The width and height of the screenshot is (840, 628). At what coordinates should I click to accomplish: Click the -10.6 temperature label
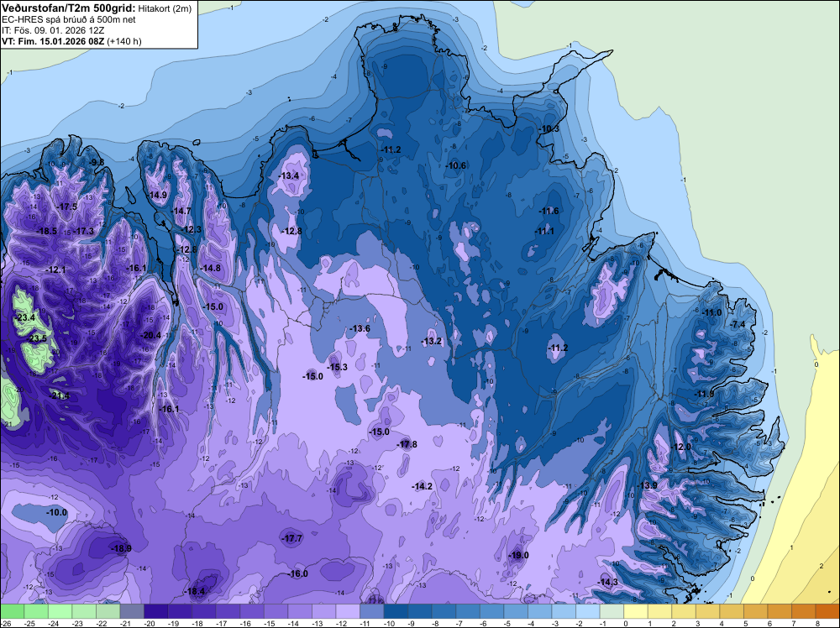[455, 165]
